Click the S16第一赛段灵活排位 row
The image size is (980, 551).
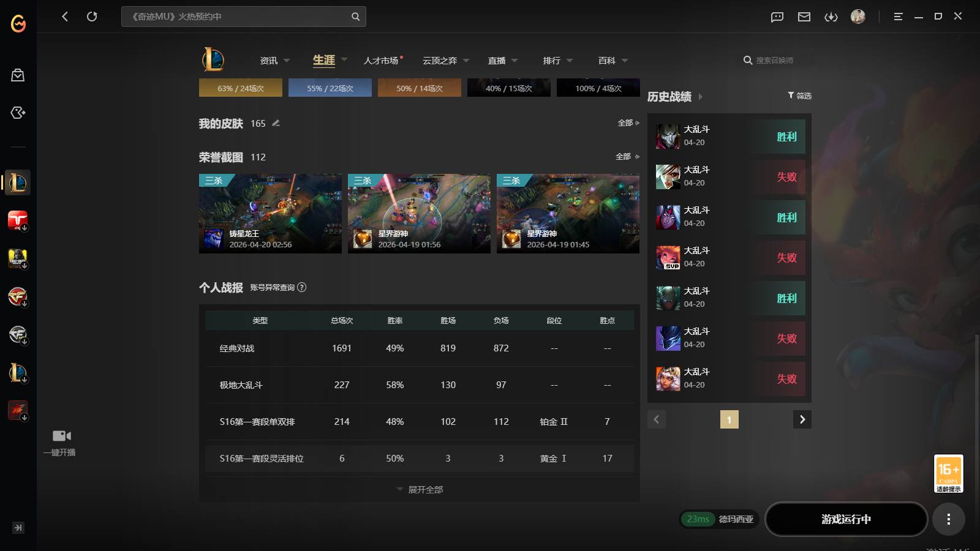click(420, 459)
